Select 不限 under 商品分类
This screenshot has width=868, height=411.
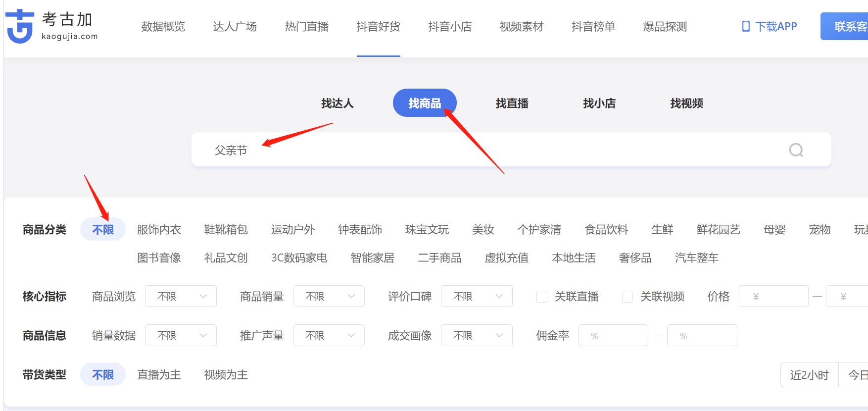click(x=103, y=229)
